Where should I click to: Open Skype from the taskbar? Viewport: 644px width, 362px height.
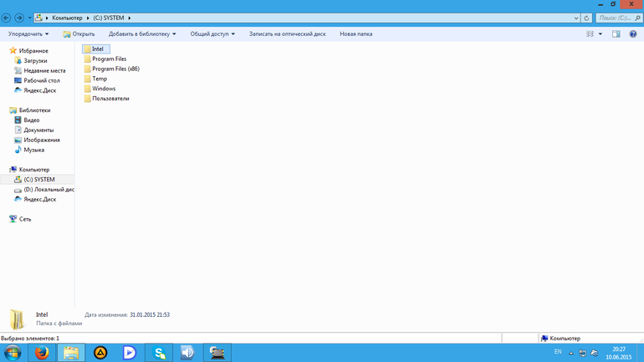coord(159,353)
